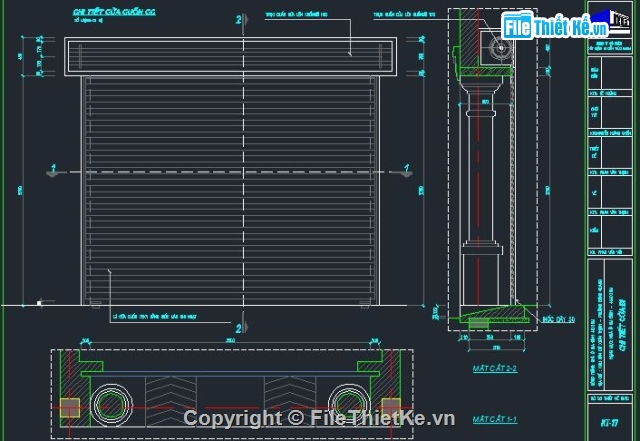Select the "MẶT CẮT 1-1" section label
Image resolution: width=640 pixels, height=441 pixels.
(x=495, y=419)
